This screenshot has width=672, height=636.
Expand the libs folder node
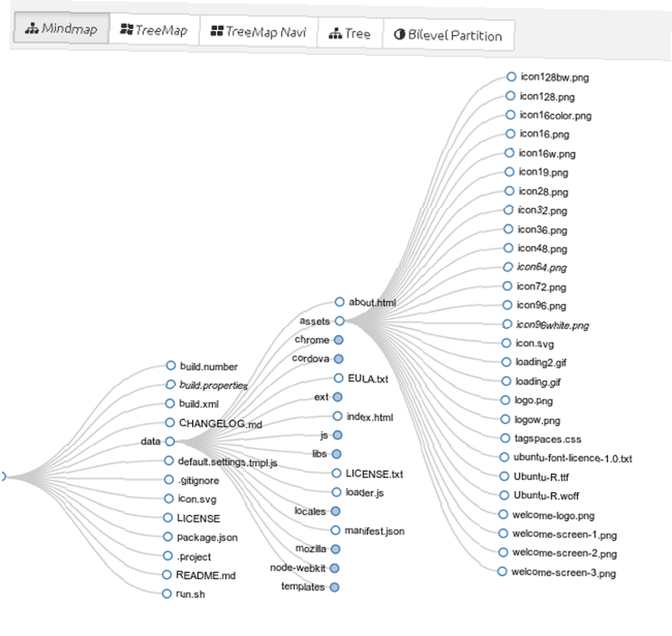pos(337,454)
